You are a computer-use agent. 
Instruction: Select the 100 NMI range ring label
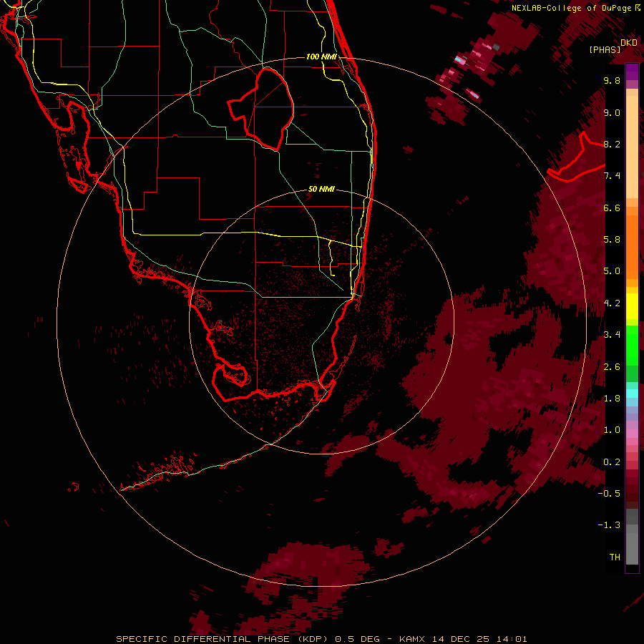pyautogui.click(x=321, y=57)
